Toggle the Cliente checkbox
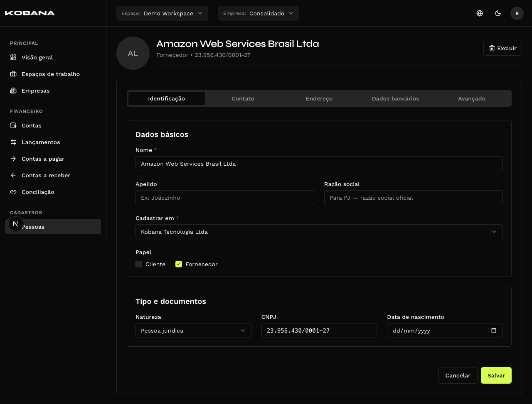Viewport: 532px width, 404px height. 139,264
